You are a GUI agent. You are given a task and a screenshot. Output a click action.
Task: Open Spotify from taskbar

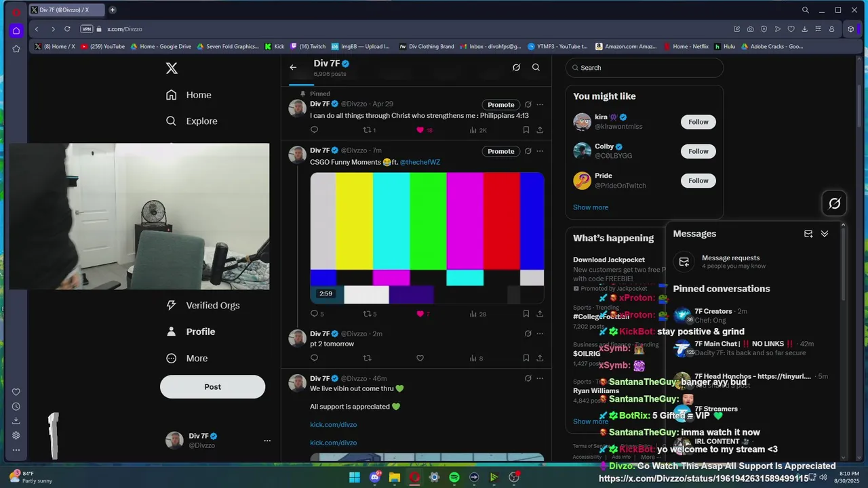click(x=454, y=477)
